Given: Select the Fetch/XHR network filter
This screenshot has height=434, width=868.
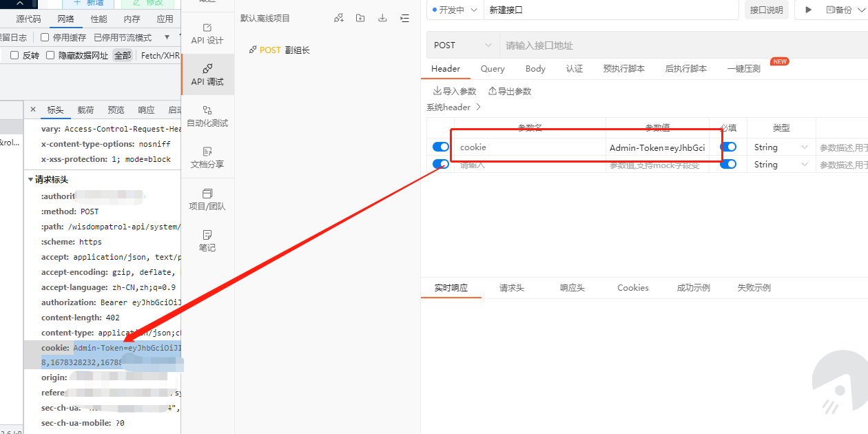Looking at the screenshot, I should click(160, 55).
